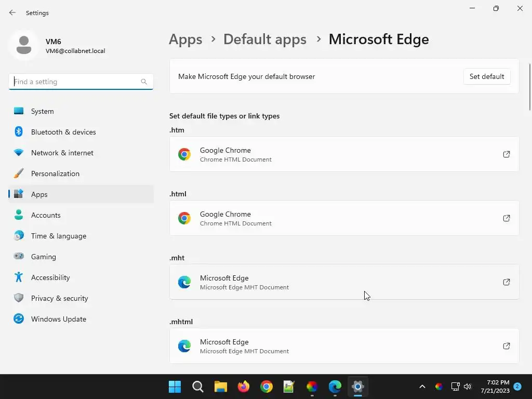
Task: Change the .mhtml default app row
Action: pos(344,345)
